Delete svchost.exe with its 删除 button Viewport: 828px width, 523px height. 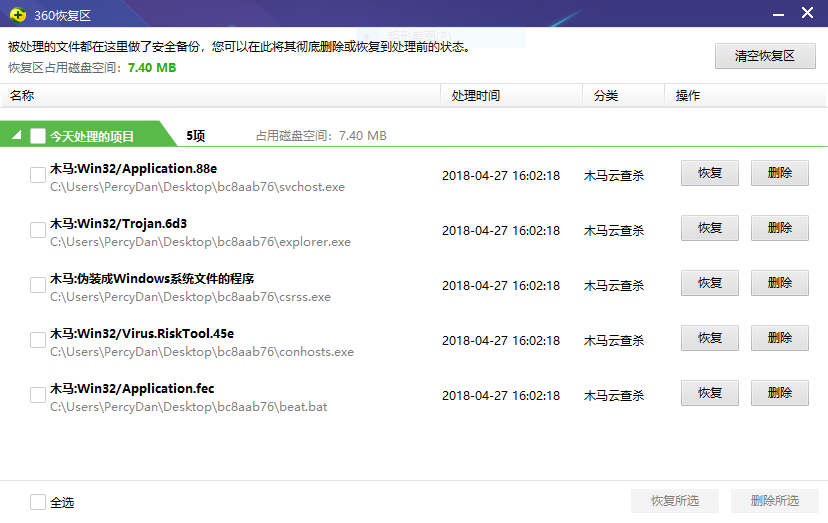tap(780, 173)
